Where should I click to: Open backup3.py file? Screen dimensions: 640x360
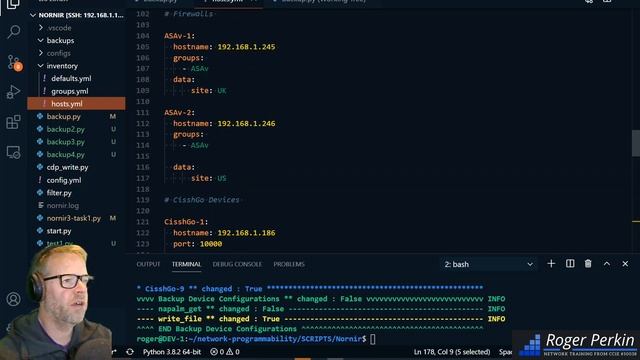(76, 142)
